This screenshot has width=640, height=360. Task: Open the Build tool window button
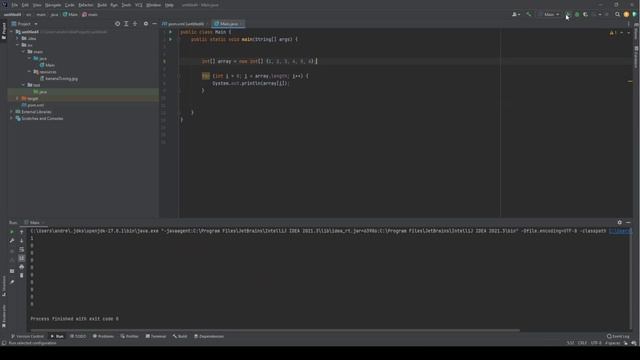pos(180,336)
